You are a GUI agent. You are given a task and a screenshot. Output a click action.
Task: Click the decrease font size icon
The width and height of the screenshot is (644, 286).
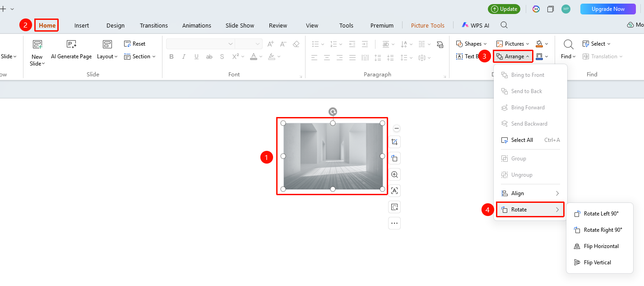tap(283, 44)
